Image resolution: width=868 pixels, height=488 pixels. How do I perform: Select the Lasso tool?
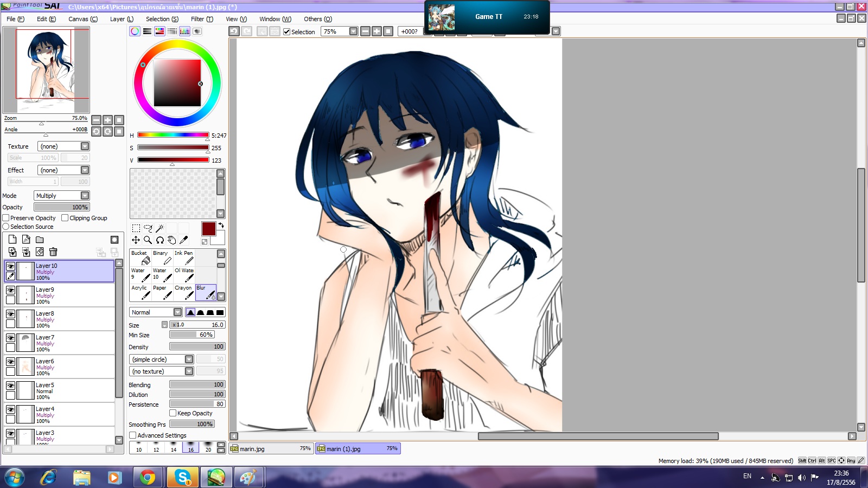148,228
